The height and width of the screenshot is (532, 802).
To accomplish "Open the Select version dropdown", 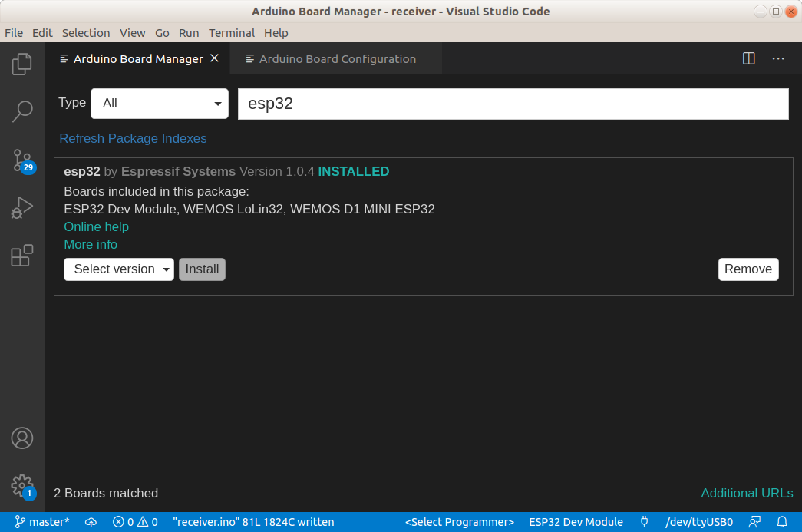I will tap(118, 269).
